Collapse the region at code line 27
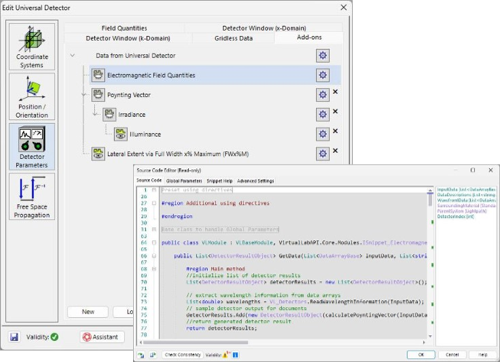The width and height of the screenshot is (500, 362). tap(154, 203)
